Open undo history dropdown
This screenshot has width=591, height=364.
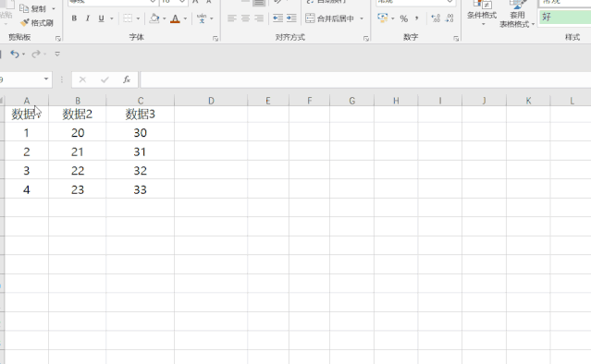pos(23,55)
